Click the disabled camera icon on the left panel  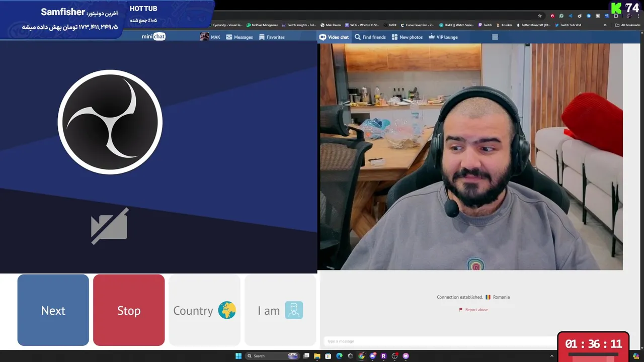[x=110, y=226]
